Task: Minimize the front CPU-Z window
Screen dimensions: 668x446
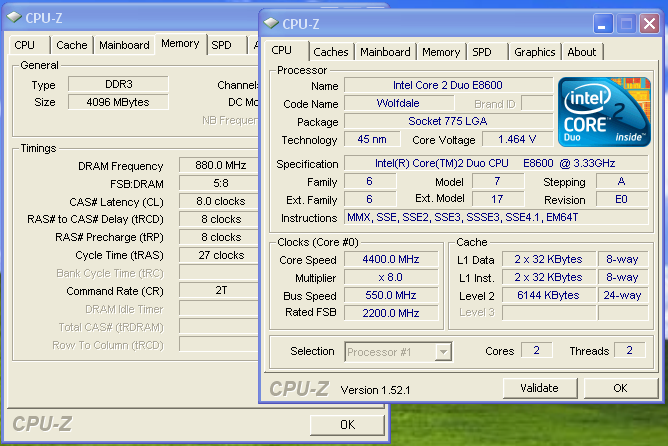Action: coord(603,24)
